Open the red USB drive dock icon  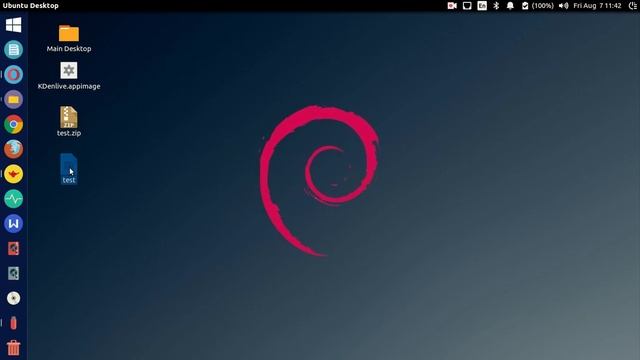pos(13,323)
